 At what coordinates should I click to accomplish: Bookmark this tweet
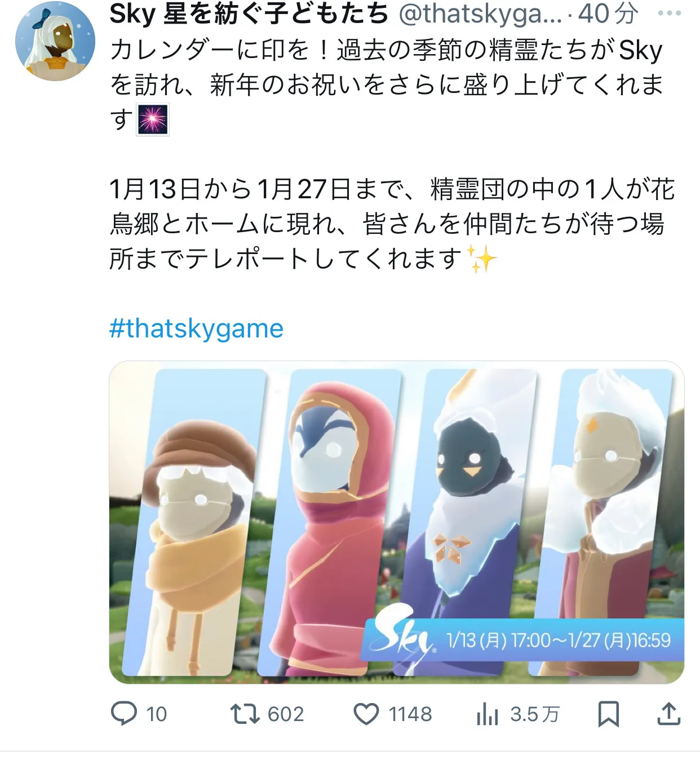[608, 714]
